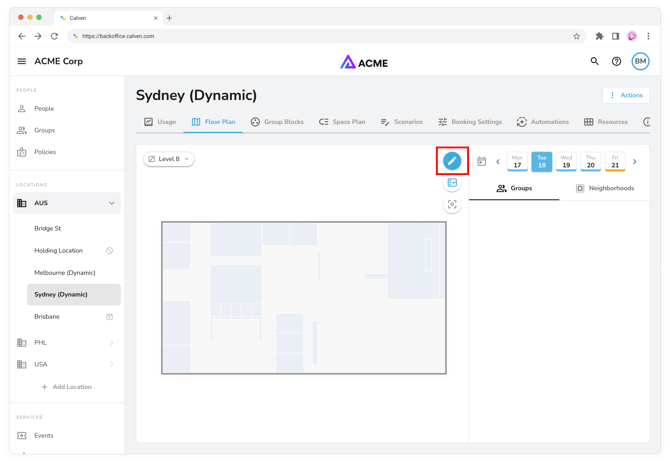Open the Booking Settings tab

(x=470, y=122)
